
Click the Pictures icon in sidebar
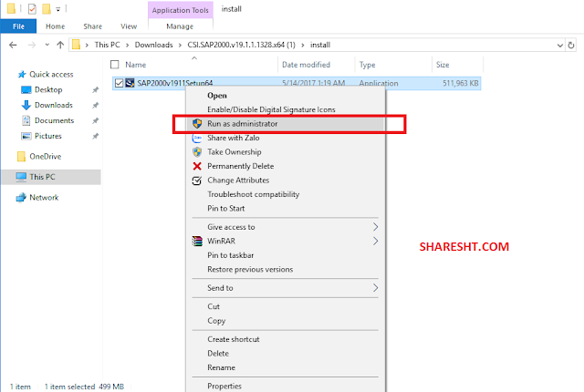click(x=26, y=136)
